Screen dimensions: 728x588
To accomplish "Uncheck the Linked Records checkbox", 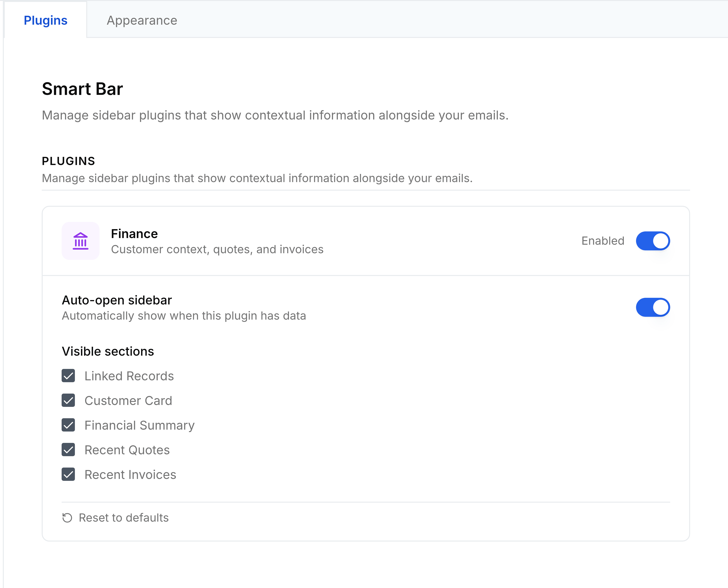I will tap(68, 376).
